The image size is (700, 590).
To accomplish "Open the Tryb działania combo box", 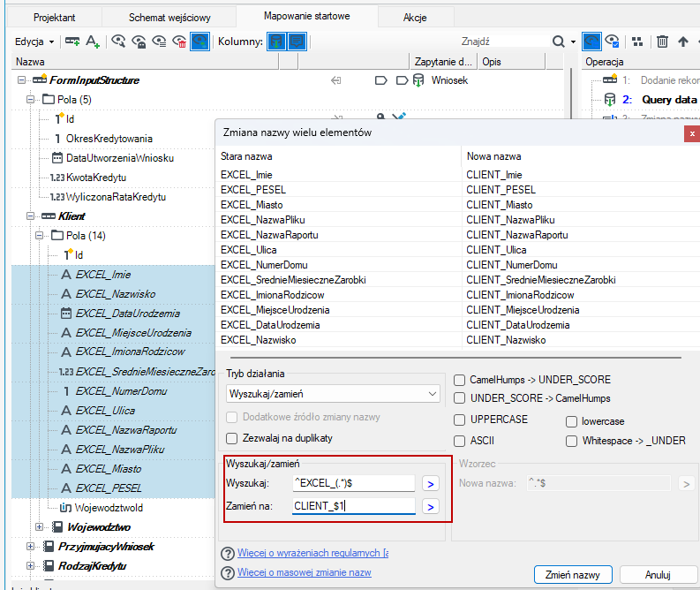I will click(x=333, y=394).
